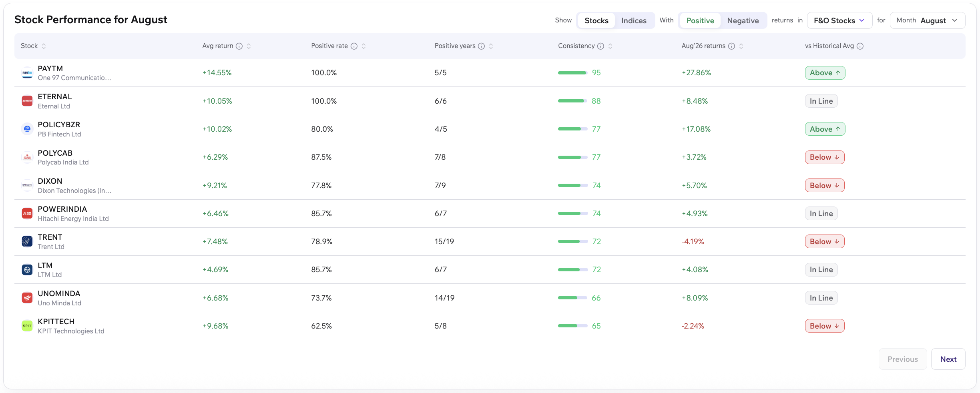
Task: Click the PAYTM stock logo icon
Action: [x=27, y=73]
